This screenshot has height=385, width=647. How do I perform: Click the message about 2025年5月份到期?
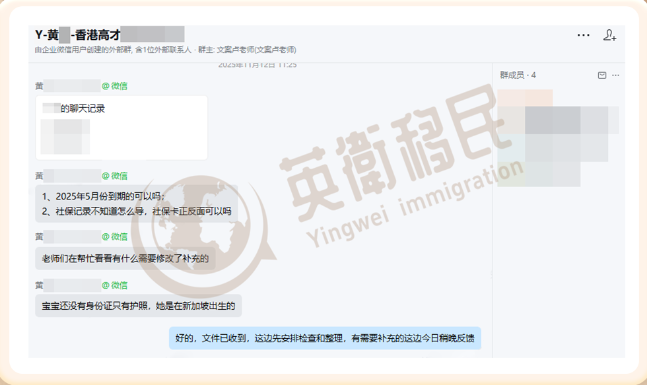tap(136, 204)
